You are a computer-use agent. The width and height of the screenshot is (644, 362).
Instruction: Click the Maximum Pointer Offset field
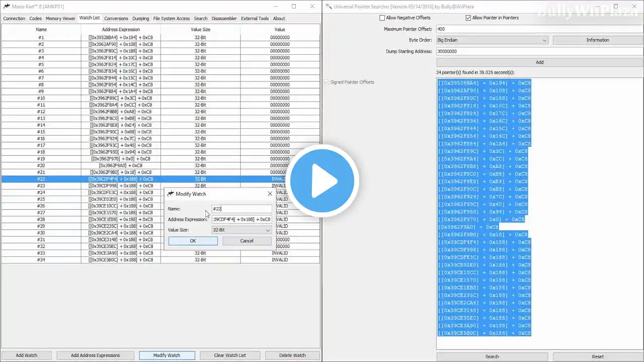[539, 29]
